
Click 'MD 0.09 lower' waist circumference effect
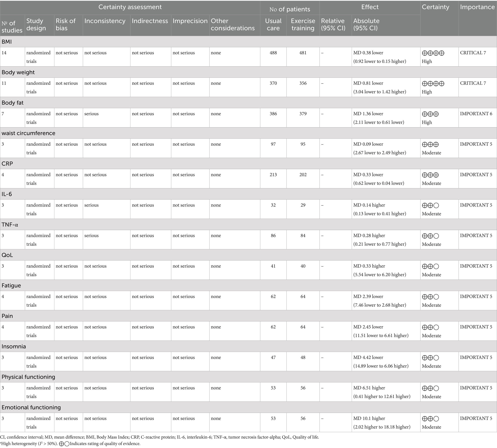tap(368, 144)
